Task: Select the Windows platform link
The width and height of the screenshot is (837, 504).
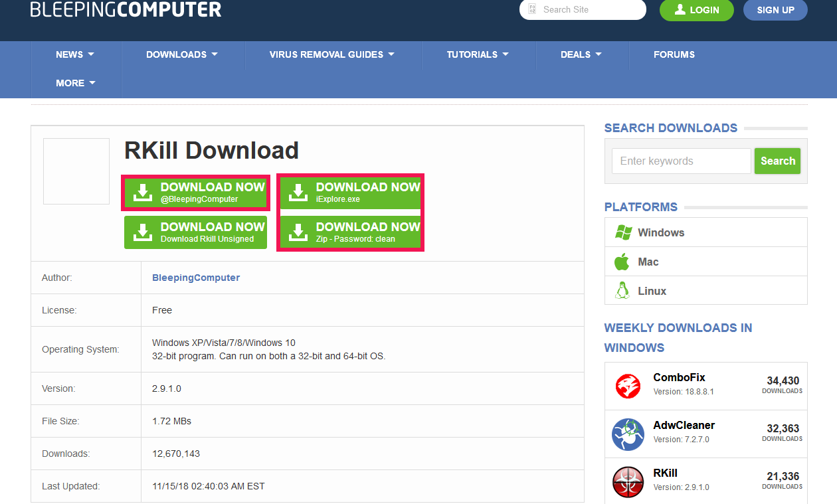Action: pyautogui.click(x=661, y=232)
